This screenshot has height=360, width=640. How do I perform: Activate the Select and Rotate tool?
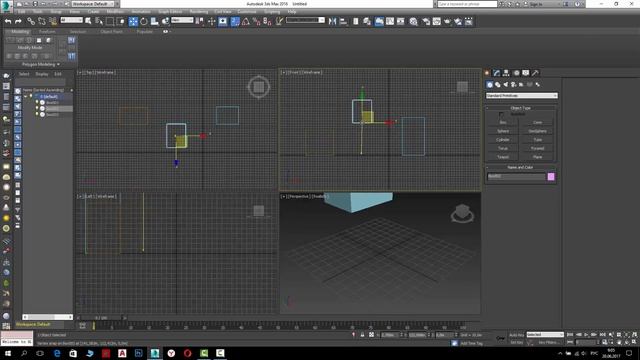[144, 21]
